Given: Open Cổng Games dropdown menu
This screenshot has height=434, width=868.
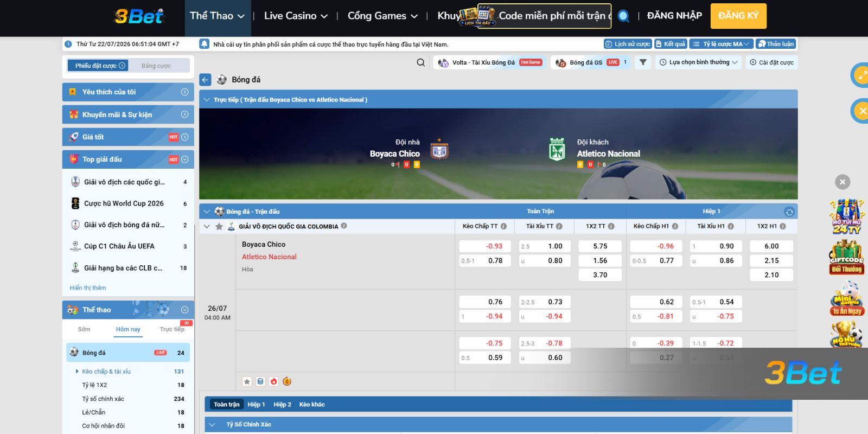Looking at the screenshot, I should tap(382, 16).
